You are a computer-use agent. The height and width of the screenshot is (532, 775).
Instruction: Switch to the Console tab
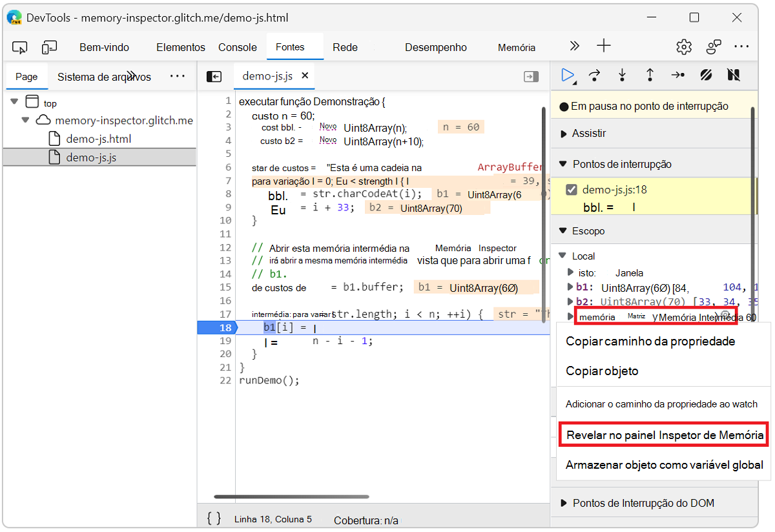tap(237, 46)
